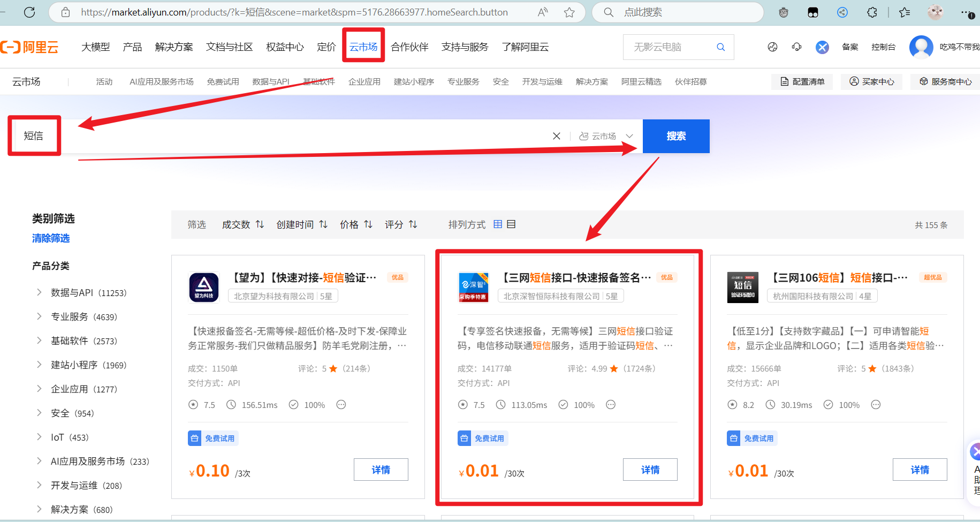The width and height of the screenshot is (980, 522).
Task: Sort results by 价格
Action: point(356,224)
